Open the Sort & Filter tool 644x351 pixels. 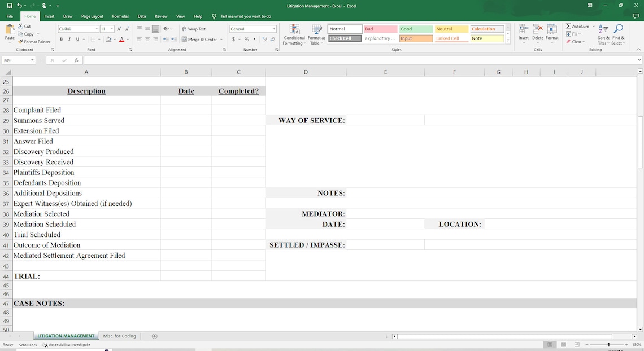click(x=603, y=34)
